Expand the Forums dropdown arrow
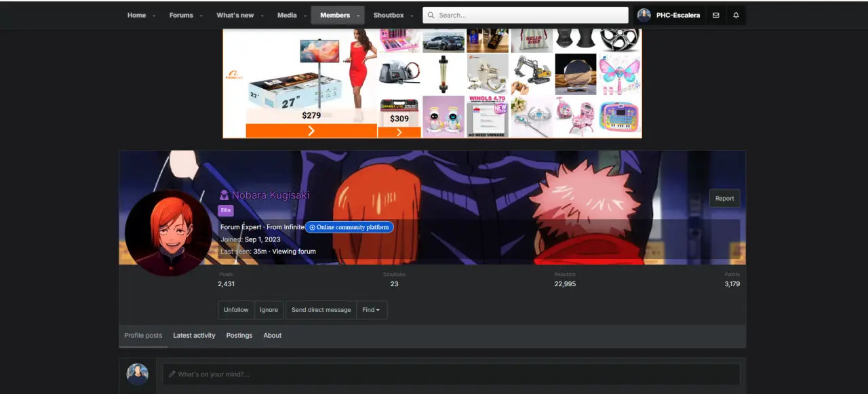The width and height of the screenshot is (868, 394). [201, 16]
